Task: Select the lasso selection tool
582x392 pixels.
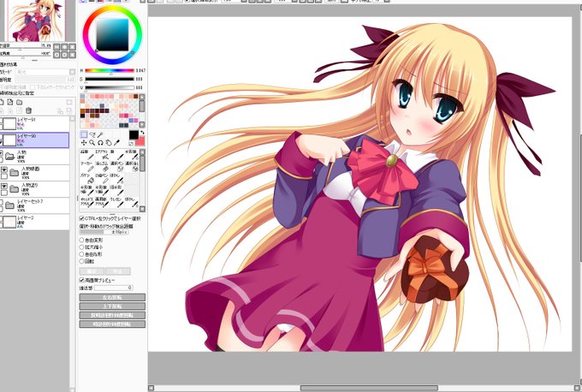Action: click(x=92, y=134)
